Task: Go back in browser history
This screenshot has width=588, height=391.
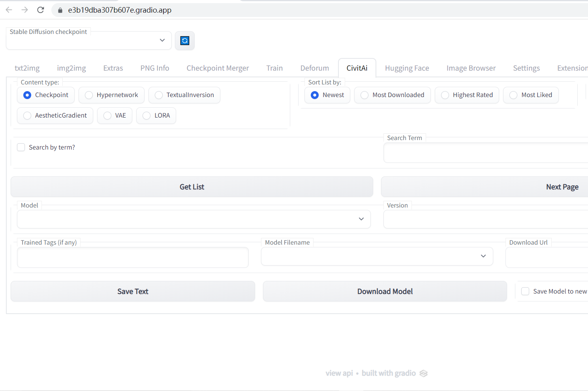Action: (x=9, y=10)
